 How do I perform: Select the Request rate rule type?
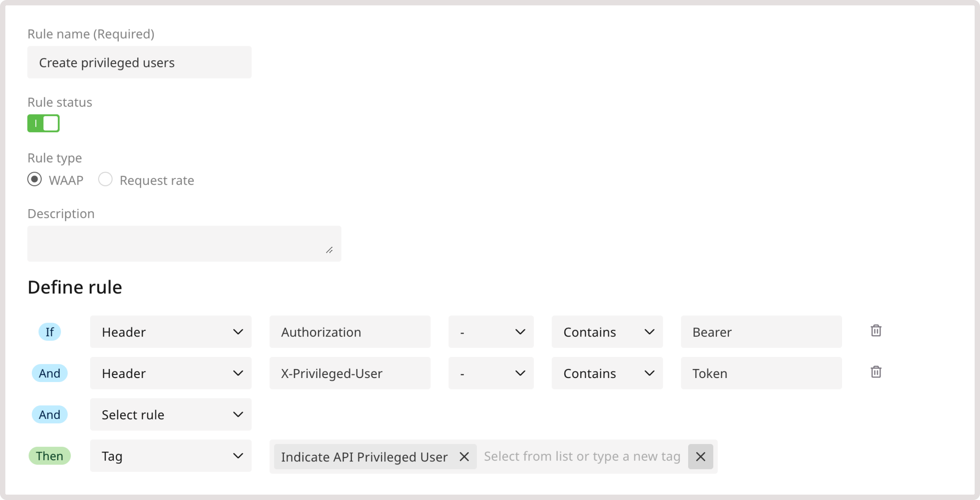[x=105, y=179]
